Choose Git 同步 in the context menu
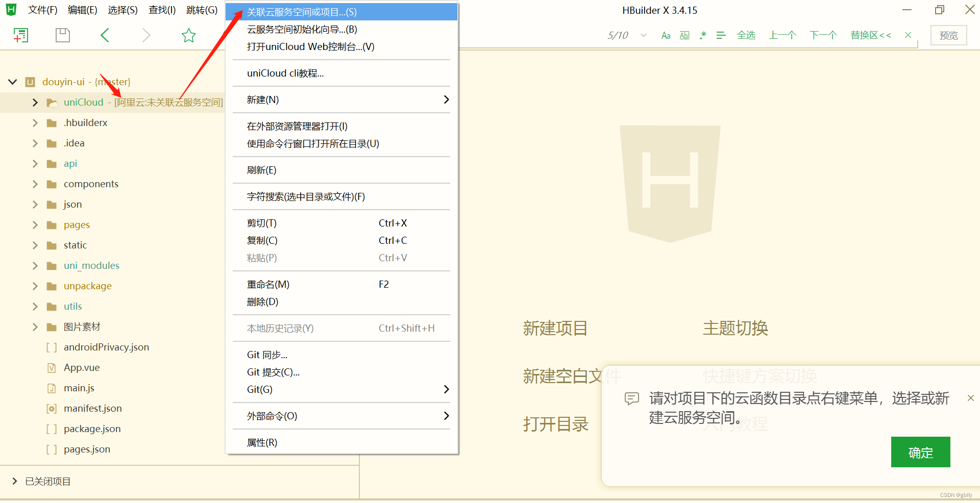Viewport: 980px width, 503px height. pos(341,355)
